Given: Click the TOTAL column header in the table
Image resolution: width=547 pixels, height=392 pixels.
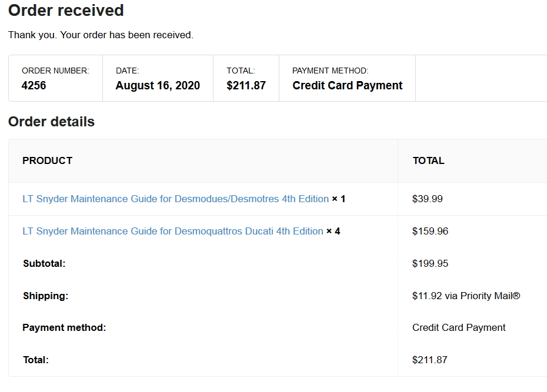Looking at the screenshot, I should click(428, 160).
